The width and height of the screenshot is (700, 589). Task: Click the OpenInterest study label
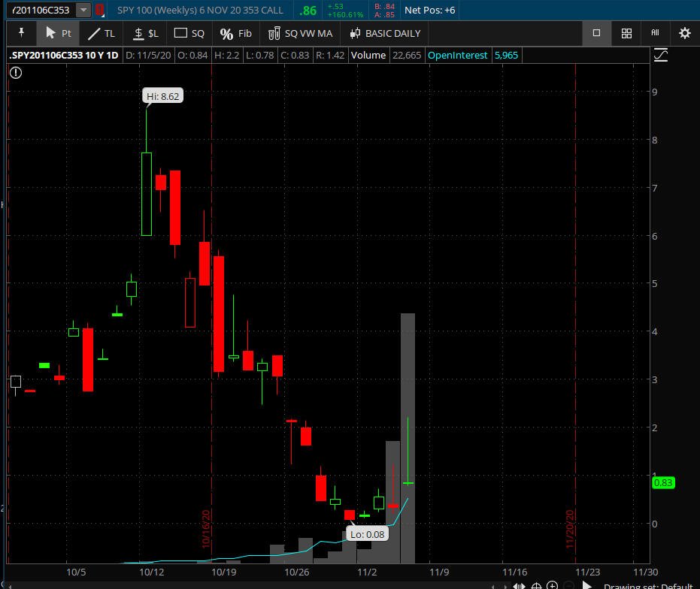pyautogui.click(x=457, y=55)
